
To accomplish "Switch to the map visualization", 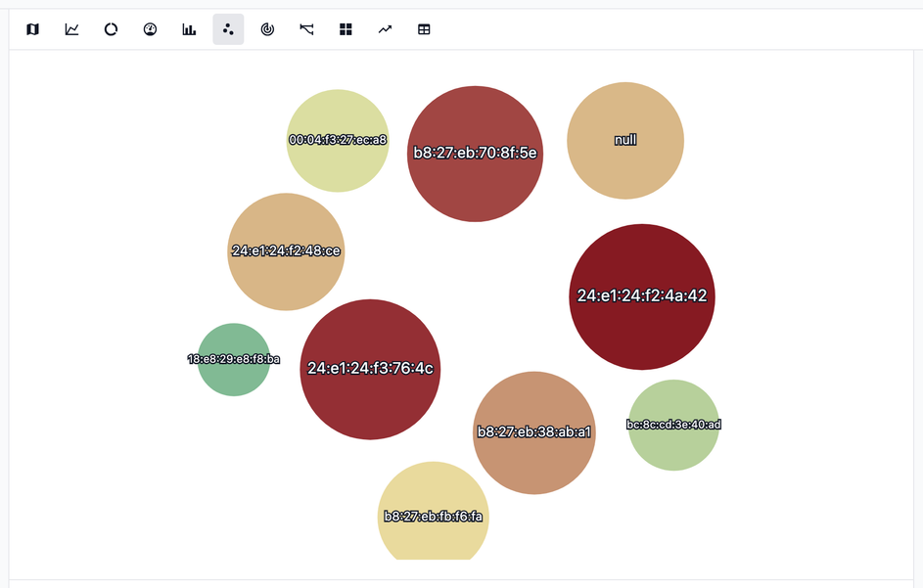I will point(32,29).
